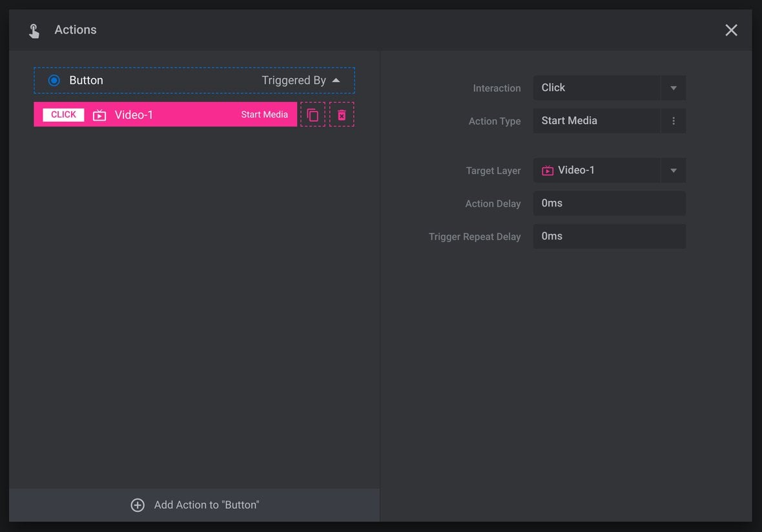Screen dimensions: 762x532
Task: Duplicate the Video-1 action
Action: tap(313, 115)
